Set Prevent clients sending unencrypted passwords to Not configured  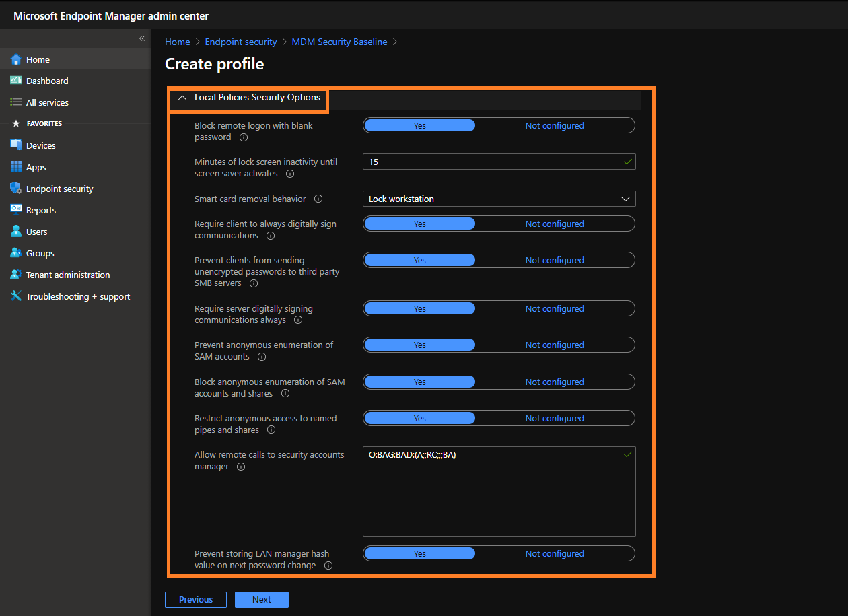[x=555, y=260]
